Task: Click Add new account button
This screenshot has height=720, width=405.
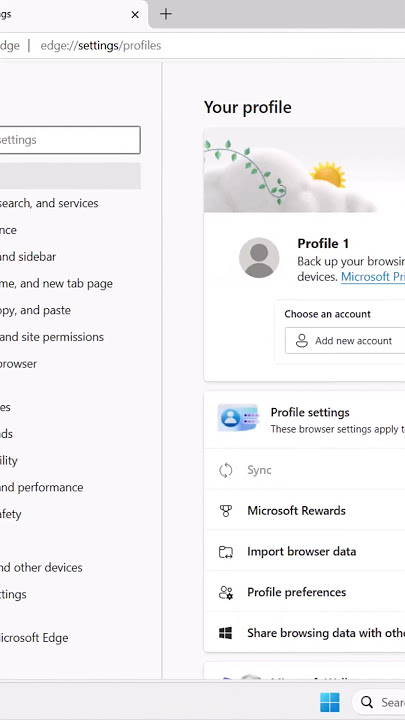Action: click(x=345, y=341)
